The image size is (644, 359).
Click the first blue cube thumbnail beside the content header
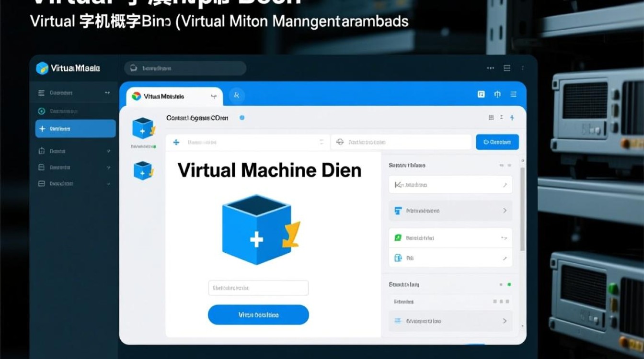(x=143, y=128)
